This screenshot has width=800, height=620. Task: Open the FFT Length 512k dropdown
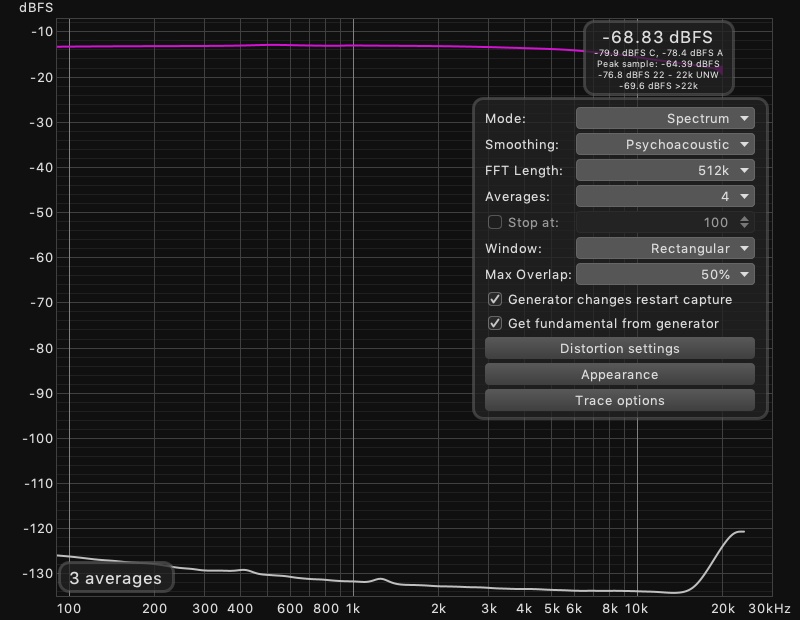tap(665, 171)
